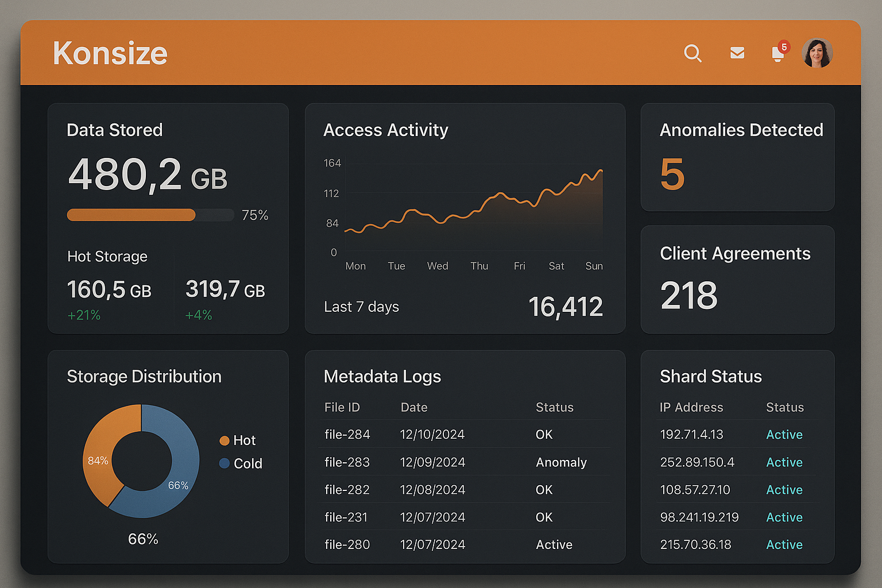Open the file-284 log row

(347, 435)
